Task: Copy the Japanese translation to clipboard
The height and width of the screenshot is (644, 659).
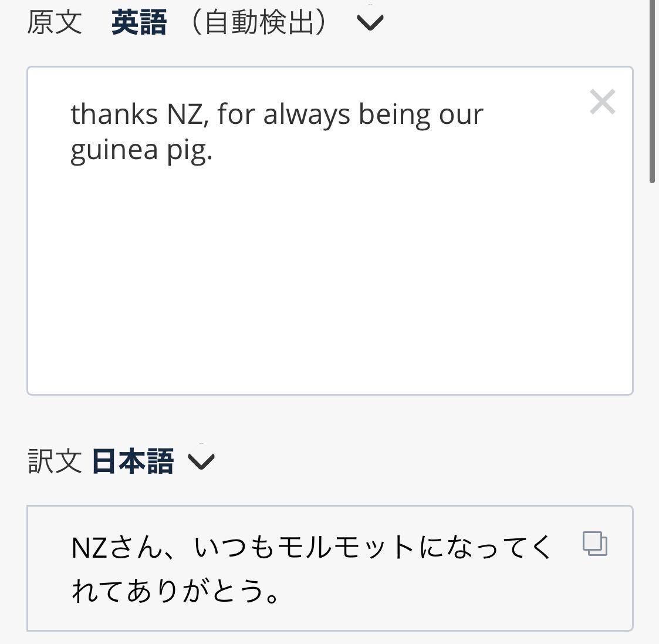Action: coord(594,544)
